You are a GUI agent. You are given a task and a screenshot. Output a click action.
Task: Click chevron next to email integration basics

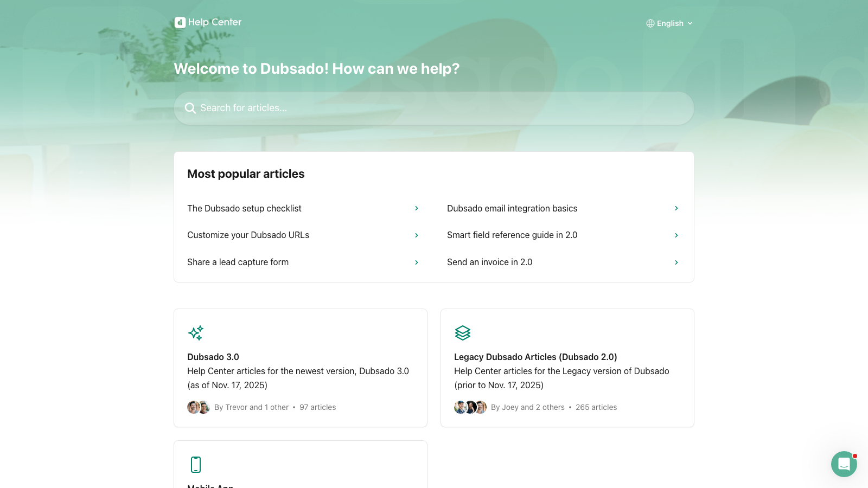676,208
